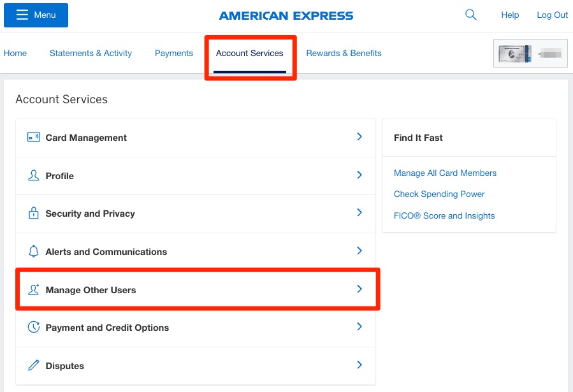Switch to the Account Services tab
The image size is (573, 392).
pyautogui.click(x=249, y=53)
